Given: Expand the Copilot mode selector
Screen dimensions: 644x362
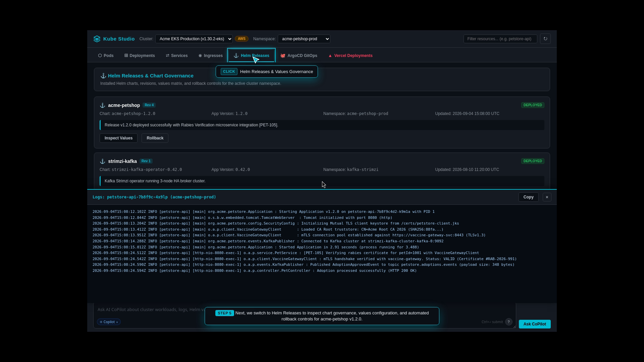Looking at the screenshot, I should [x=109, y=322].
